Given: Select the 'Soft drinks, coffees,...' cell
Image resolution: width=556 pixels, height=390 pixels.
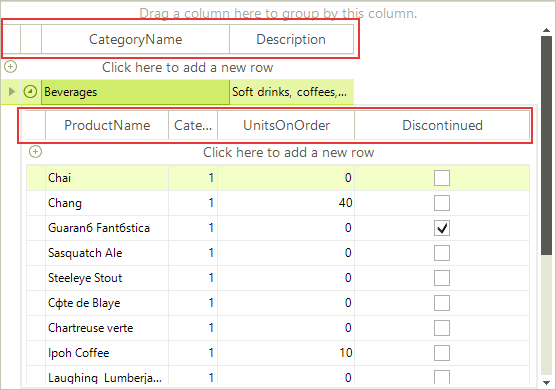Looking at the screenshot, I should [x=291, y=92].
